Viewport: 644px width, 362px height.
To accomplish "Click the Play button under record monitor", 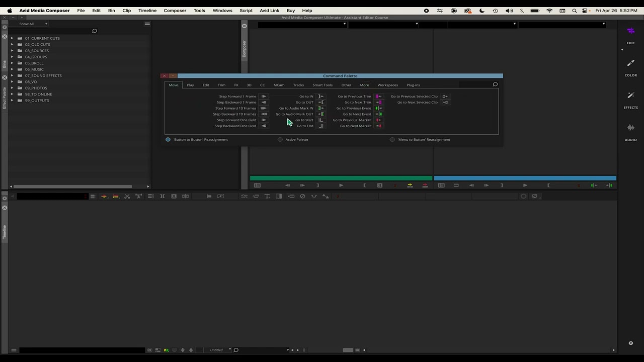I will click(x=525, y=185).
